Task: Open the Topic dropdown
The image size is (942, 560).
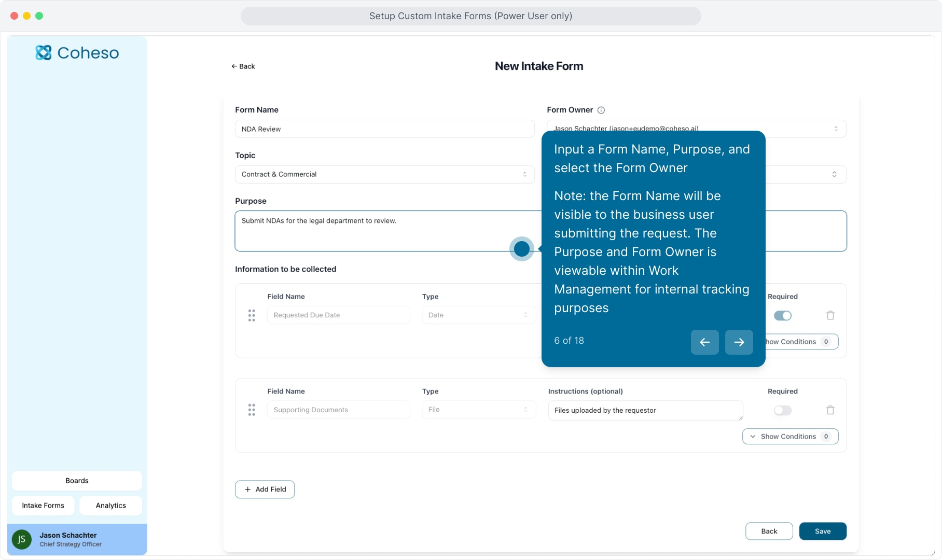Action: tap(384, 174)
